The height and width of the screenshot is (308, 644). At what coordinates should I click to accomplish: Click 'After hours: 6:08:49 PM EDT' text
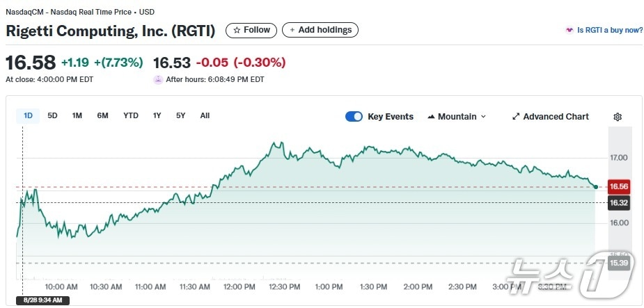215,79
